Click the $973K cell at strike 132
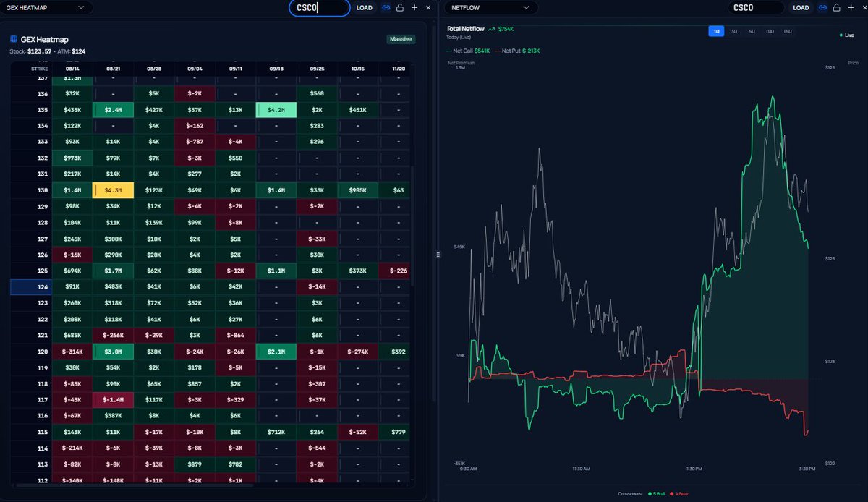Image resolution: width=868 pixels, height=502 pixels. 72,158
